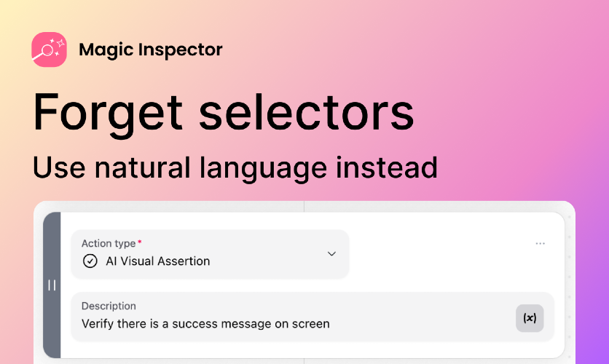Click the circled checkmark icon beside AI Visual Assertion
609x364 pixels.
pos(90,261)
